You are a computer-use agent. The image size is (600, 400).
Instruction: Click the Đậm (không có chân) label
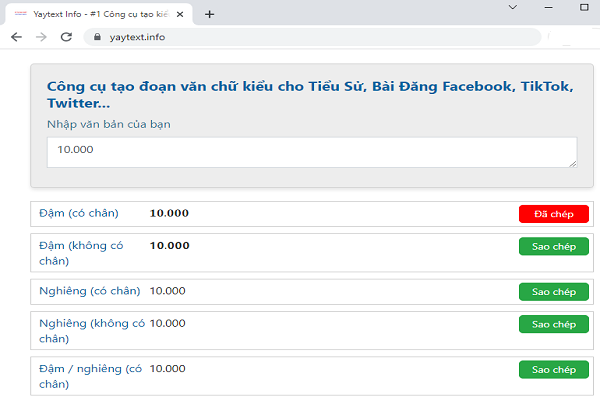click(x=81, y=253)
